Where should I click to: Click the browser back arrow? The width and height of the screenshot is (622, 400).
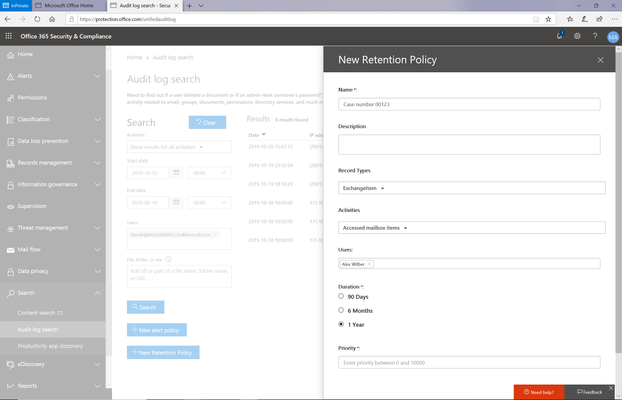point(8,19)
